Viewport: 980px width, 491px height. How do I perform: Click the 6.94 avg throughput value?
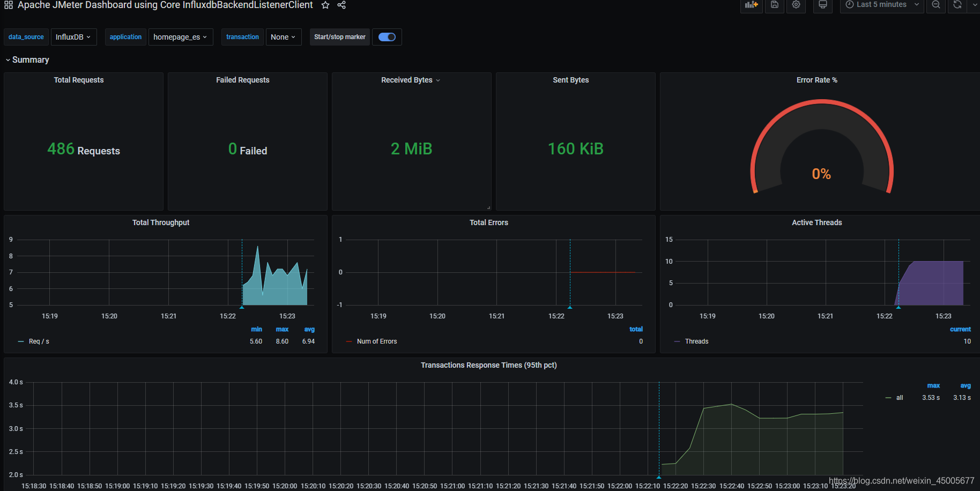point(308,341)
